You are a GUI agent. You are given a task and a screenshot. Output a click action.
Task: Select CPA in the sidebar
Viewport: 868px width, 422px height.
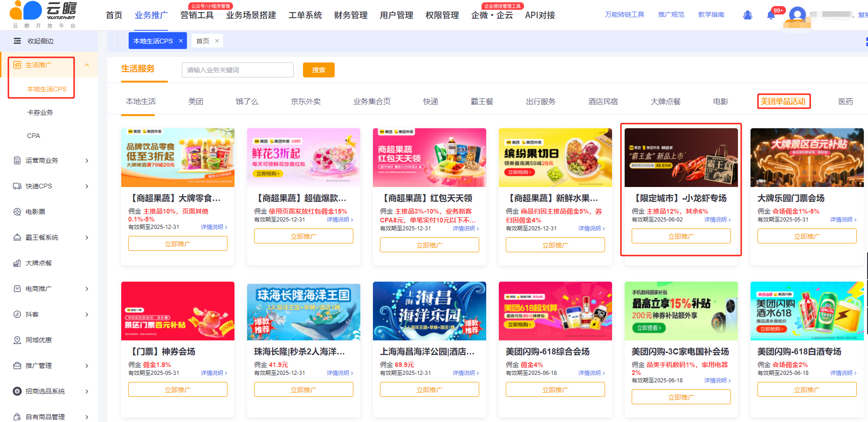pyautogui.click(x=34, y=136)
